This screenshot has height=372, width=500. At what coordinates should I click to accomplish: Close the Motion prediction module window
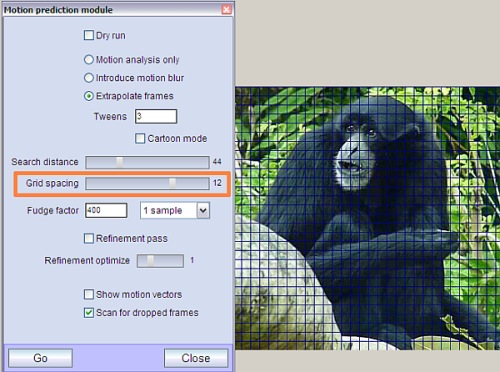click(226, 9)
